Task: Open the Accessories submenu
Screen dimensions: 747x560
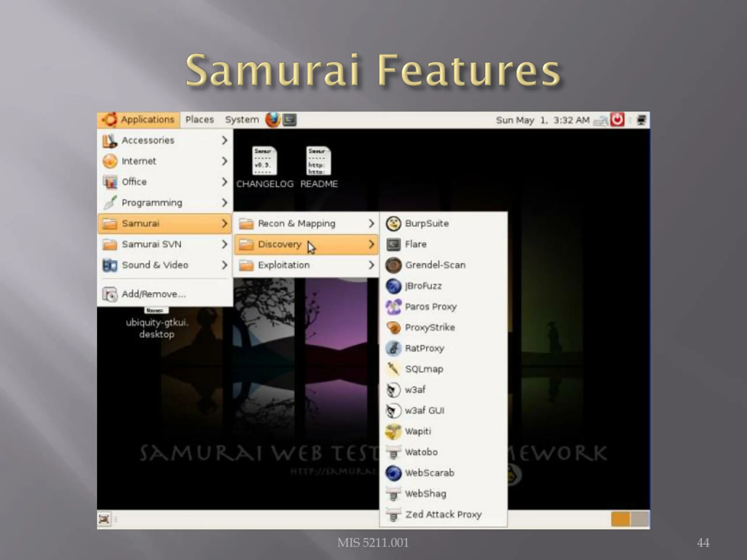Action: [x=165, y=140]
